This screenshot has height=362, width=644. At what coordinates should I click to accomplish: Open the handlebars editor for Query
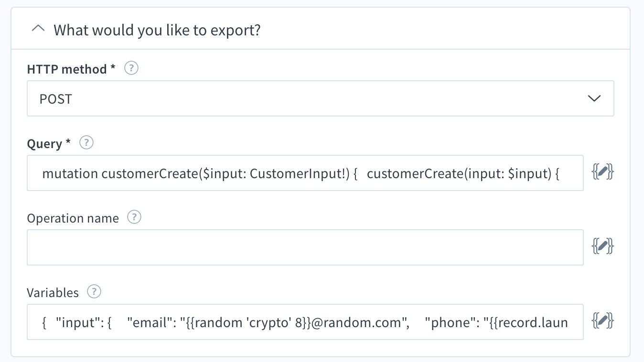pos(603,172)
